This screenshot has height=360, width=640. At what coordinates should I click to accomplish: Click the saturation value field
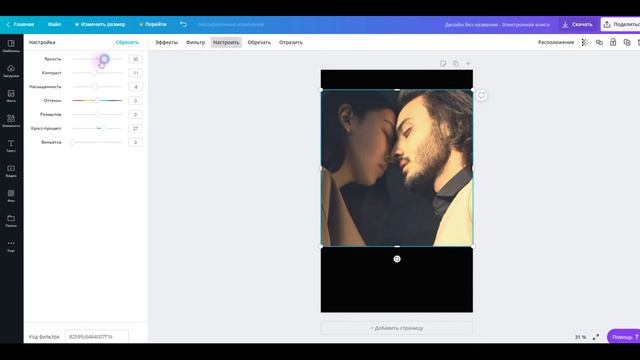[136, 87]
